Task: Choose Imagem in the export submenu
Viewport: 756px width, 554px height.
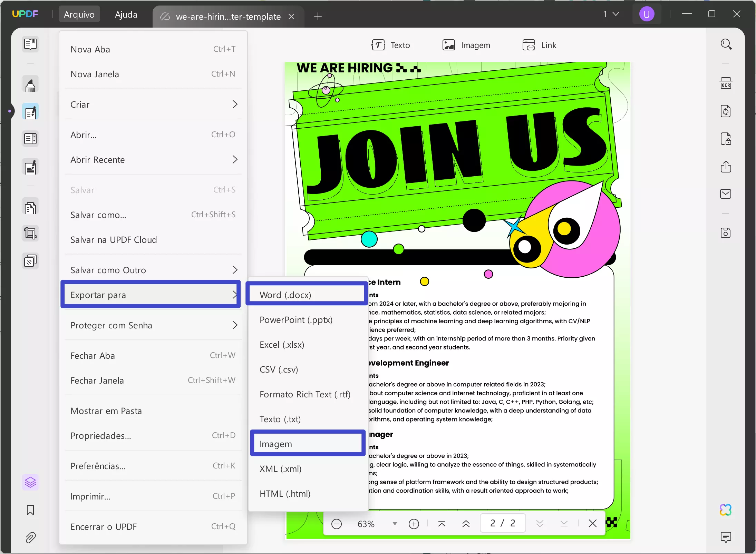Action: [x=307, y=444]
